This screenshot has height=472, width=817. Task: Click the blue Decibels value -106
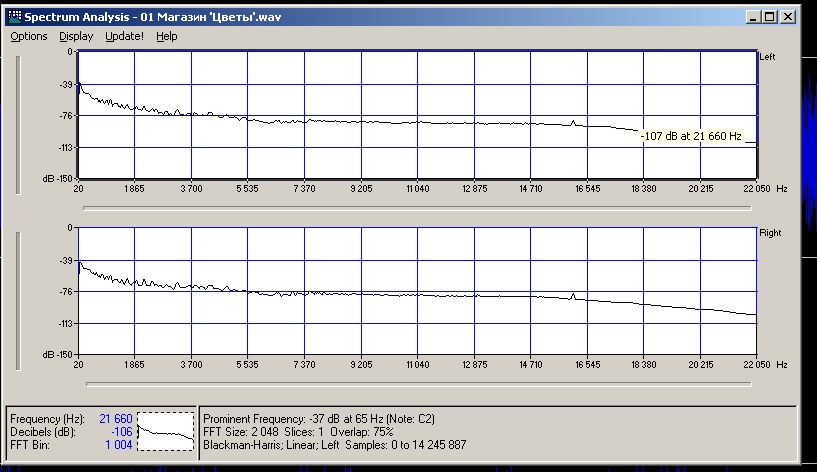click(x=120, y=430)
